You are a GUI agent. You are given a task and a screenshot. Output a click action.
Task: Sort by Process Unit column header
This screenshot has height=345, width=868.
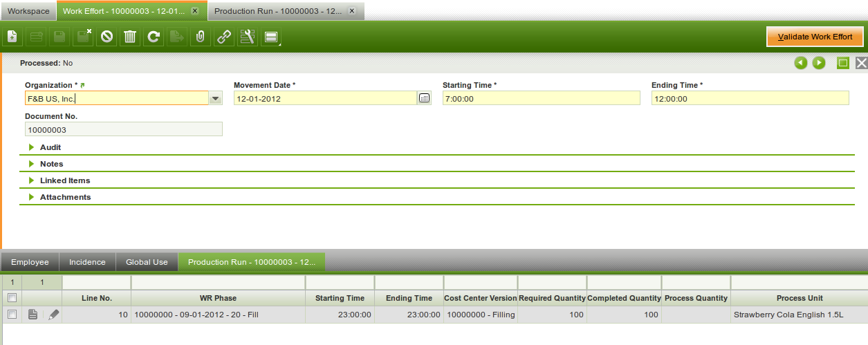(800, 298)
